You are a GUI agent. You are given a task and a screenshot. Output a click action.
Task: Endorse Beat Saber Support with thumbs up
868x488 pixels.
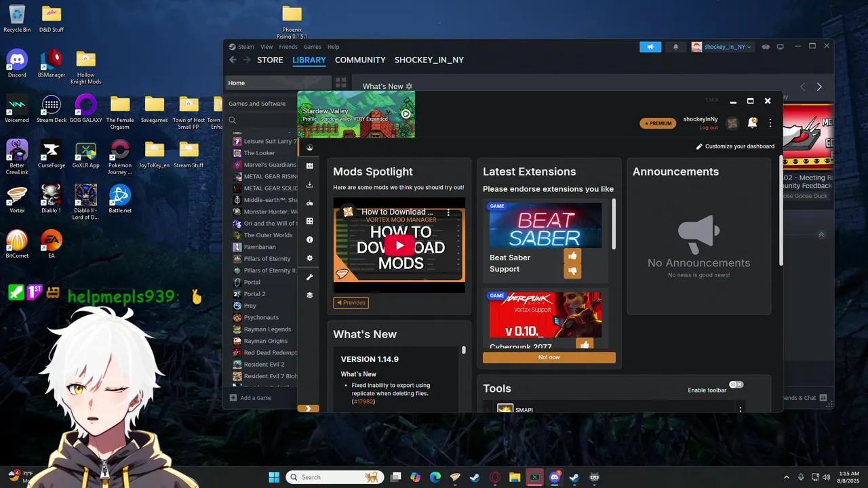(x=572, y=256)
